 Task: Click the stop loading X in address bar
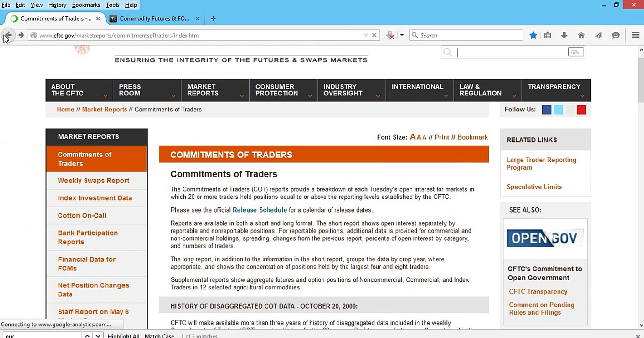click(x=374, y=35)
